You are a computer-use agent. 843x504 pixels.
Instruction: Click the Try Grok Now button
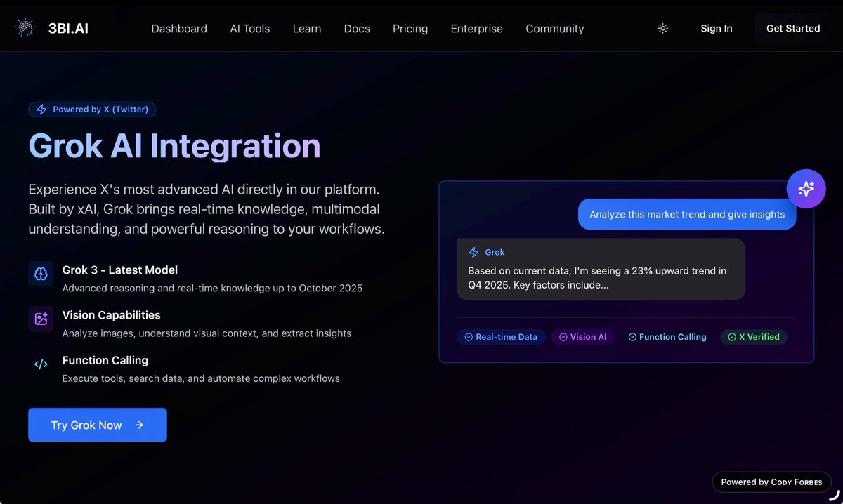coord(97,425)
